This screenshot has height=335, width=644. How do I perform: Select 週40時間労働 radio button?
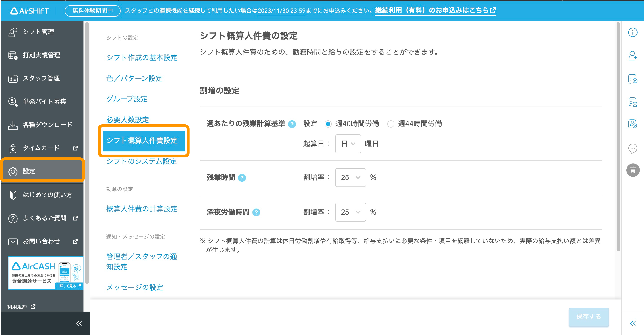pos(328,124)
